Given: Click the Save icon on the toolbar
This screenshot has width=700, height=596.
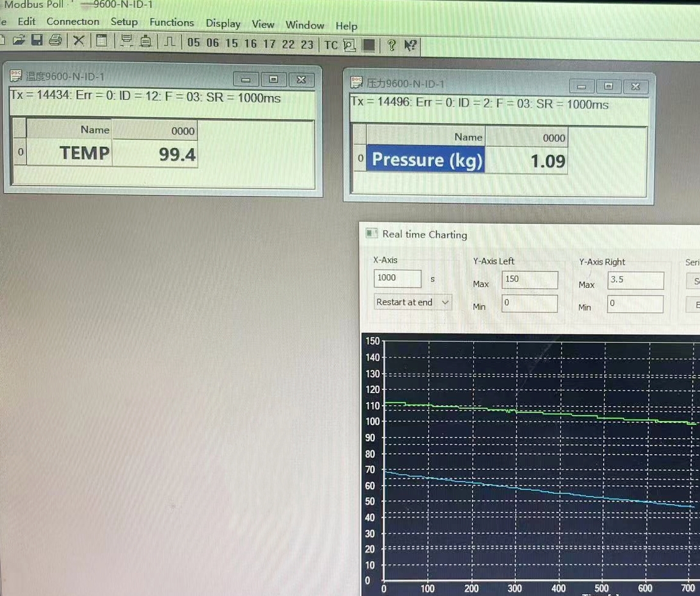Looking at the screenshot, I should point(38,43).
